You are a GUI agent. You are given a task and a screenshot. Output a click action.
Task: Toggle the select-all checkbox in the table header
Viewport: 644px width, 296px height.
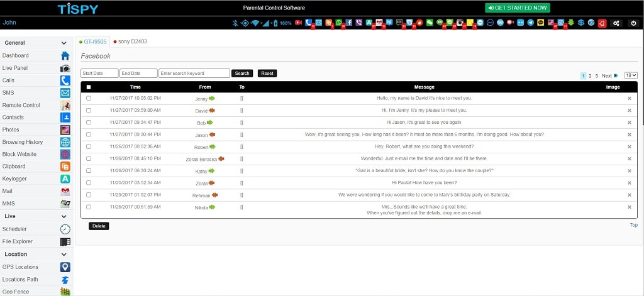pos(89,87)
